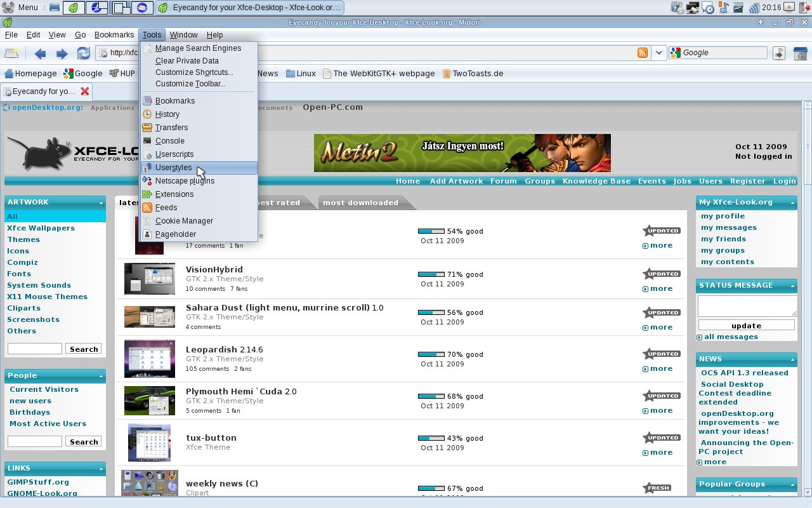Click the Google search engine icon

click(x=676, y=53)
